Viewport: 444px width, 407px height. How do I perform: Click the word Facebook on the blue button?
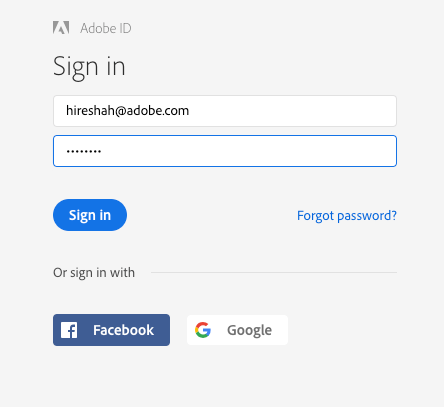[123, 330]
